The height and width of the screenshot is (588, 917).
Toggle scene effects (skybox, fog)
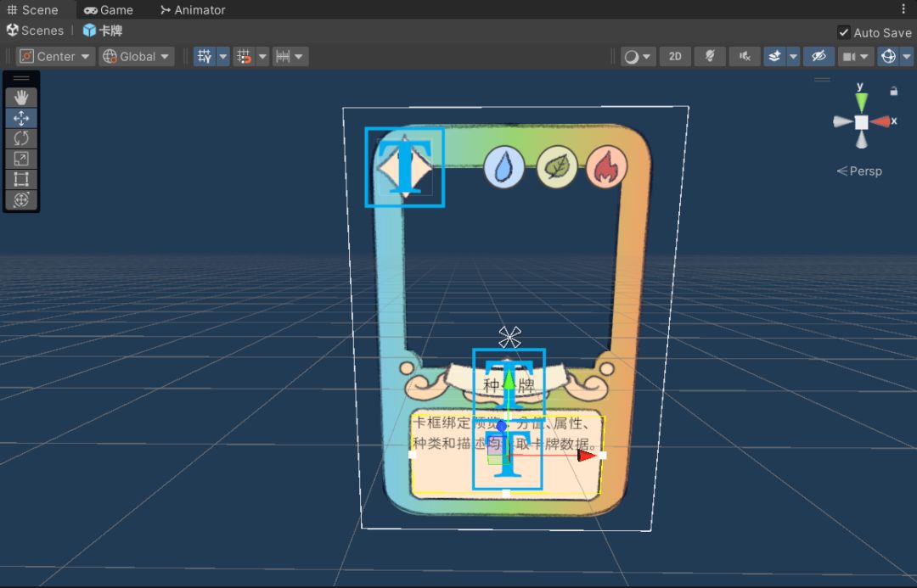click(775, 57)
